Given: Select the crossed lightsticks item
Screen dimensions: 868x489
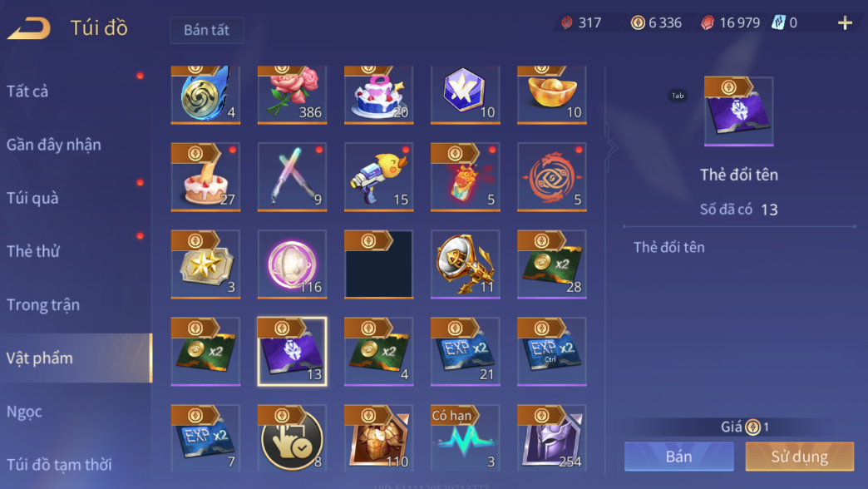Looking at the screenshot, I should tap(293, 176).
